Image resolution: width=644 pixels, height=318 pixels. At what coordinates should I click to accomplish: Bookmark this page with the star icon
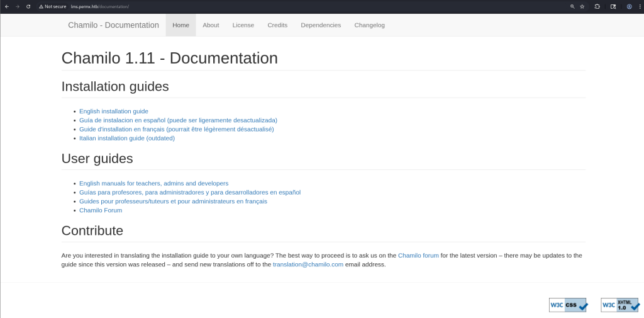pyautogui.click(x=582, y=6)
